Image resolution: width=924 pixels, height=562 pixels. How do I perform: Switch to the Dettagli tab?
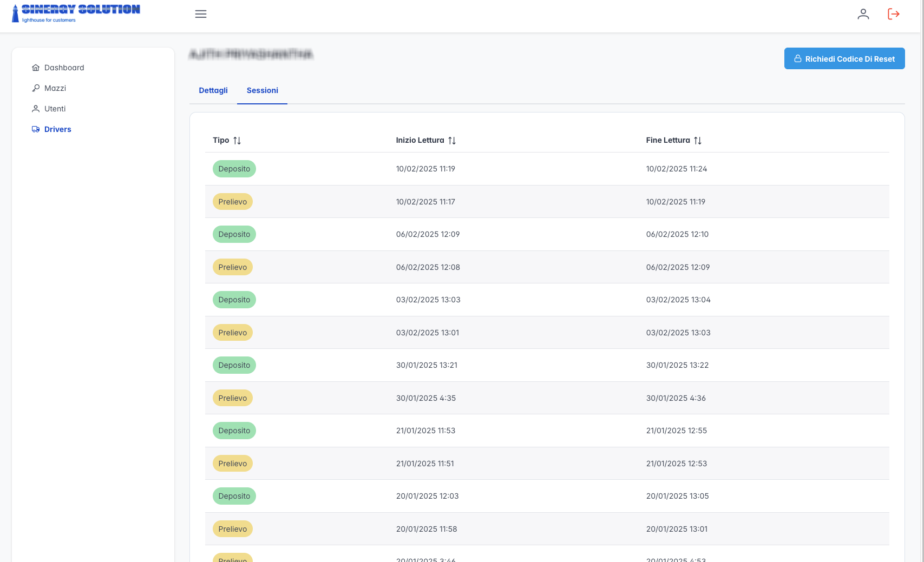[213, 90]
